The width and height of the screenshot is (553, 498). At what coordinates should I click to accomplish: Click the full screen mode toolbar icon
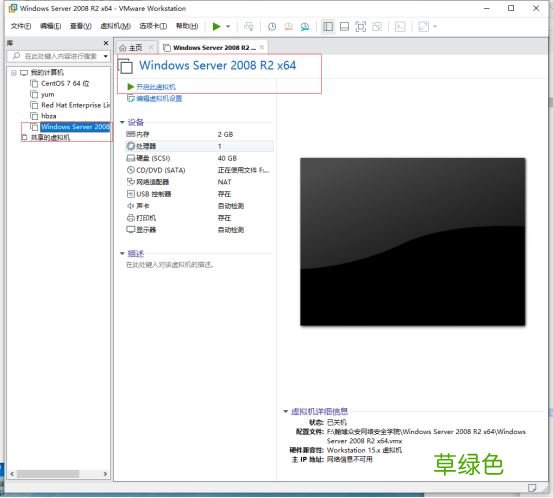click(360, 27)
